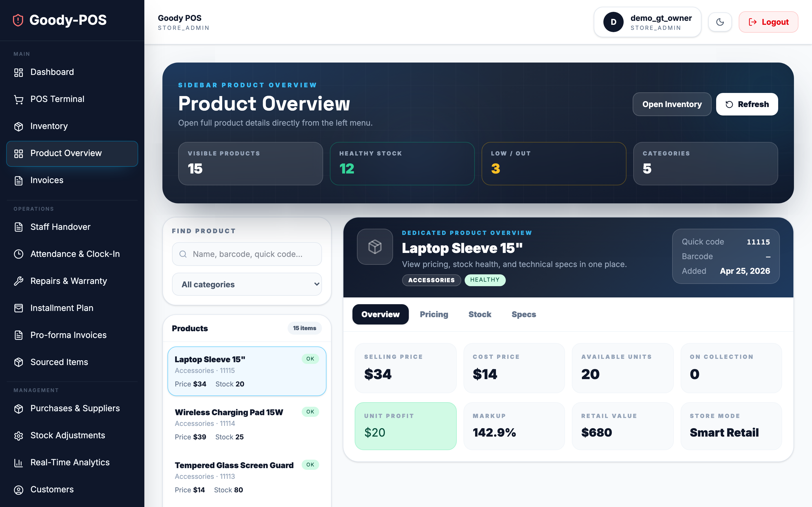This screenshot has height=507, width=812.
Task: Click the HEALTHY status badge
Action: (x=485, y=280)
